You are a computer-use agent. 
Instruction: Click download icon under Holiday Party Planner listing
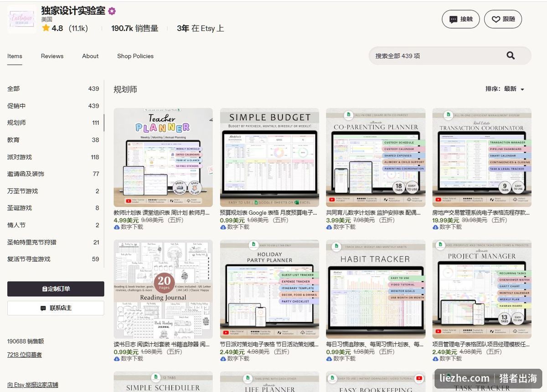[x=223, y=359]
